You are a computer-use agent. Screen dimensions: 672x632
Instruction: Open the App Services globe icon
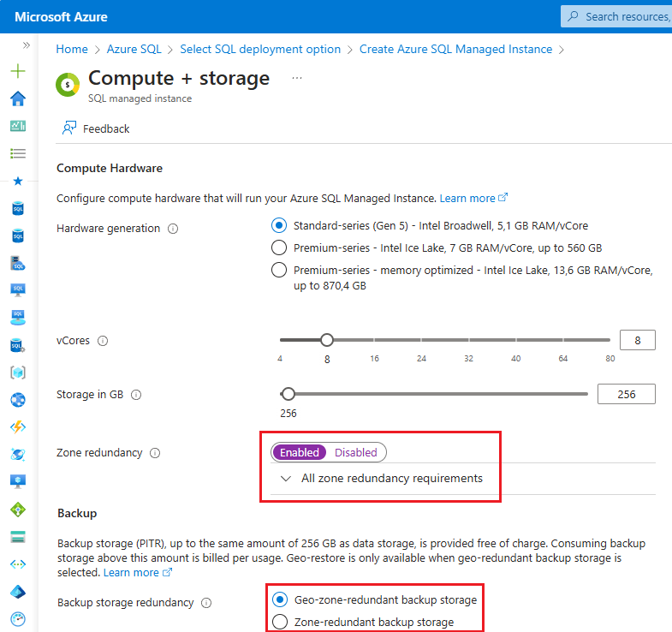click(18, 400)
